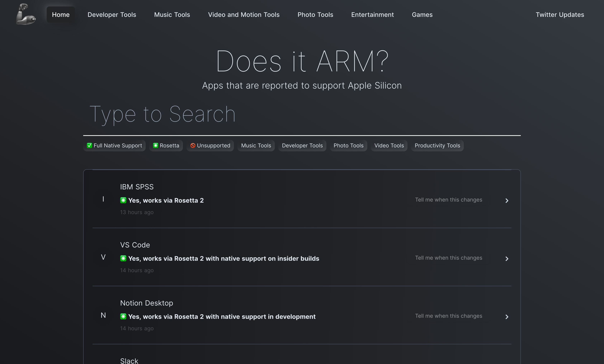
Task: Expand Notion Desktop entry via right chevron
Action: pos(507,317)
